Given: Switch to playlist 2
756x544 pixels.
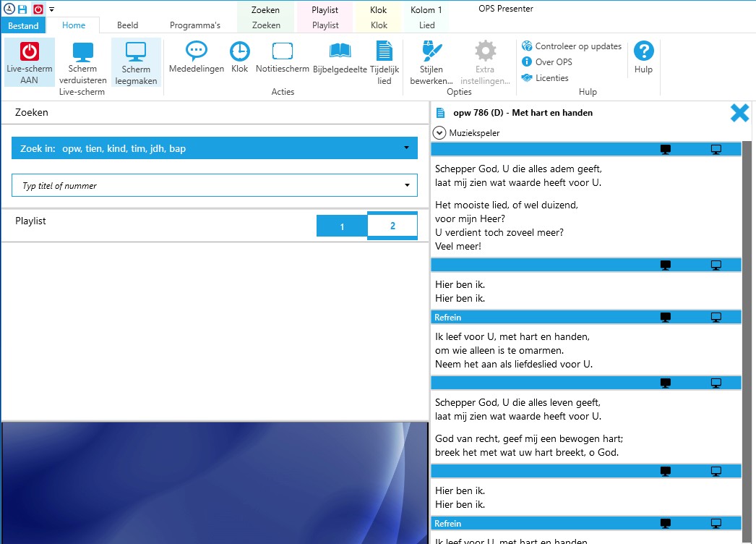Looking at the screenshot, I should click(x=392, y=226).
